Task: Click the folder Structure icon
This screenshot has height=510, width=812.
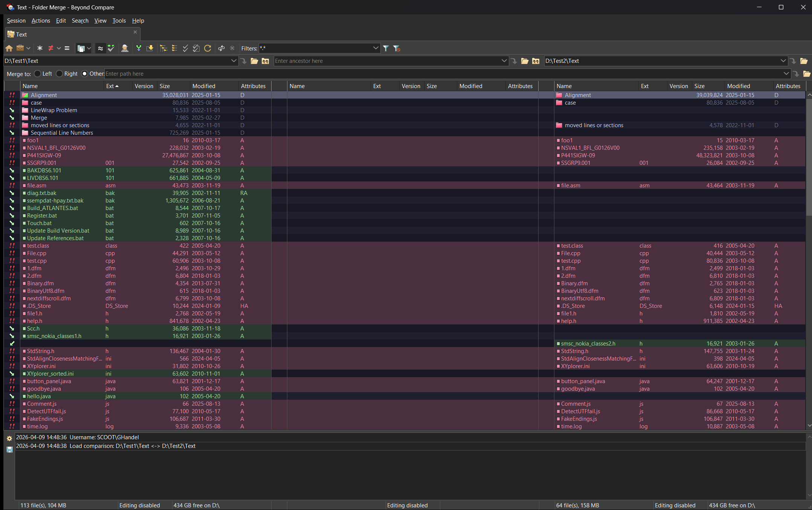Action: click(x=81, y=48)
